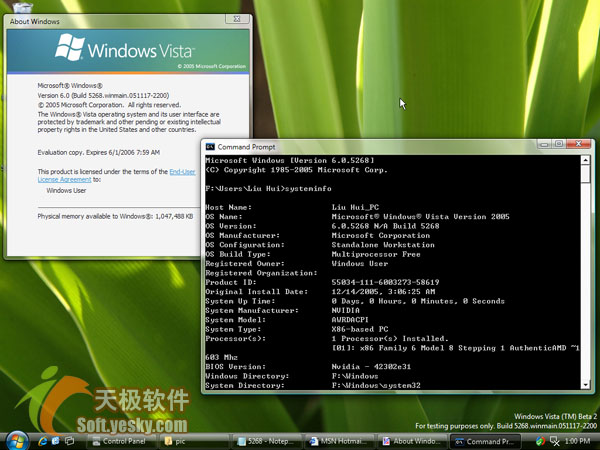The height and width of the screenshot is (450, 600).
Task: Click the Command Prompt title bar icon
Action: [x=210, y=147]
